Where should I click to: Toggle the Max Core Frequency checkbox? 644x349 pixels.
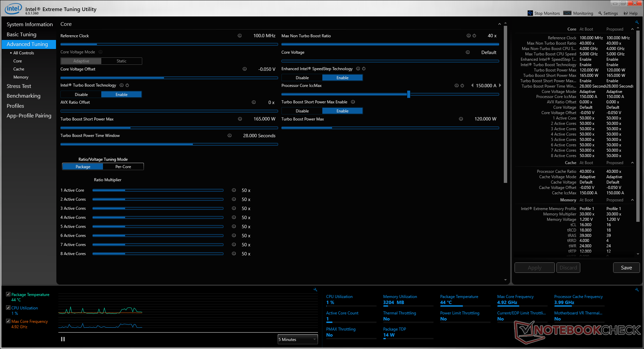click(8, 321)
